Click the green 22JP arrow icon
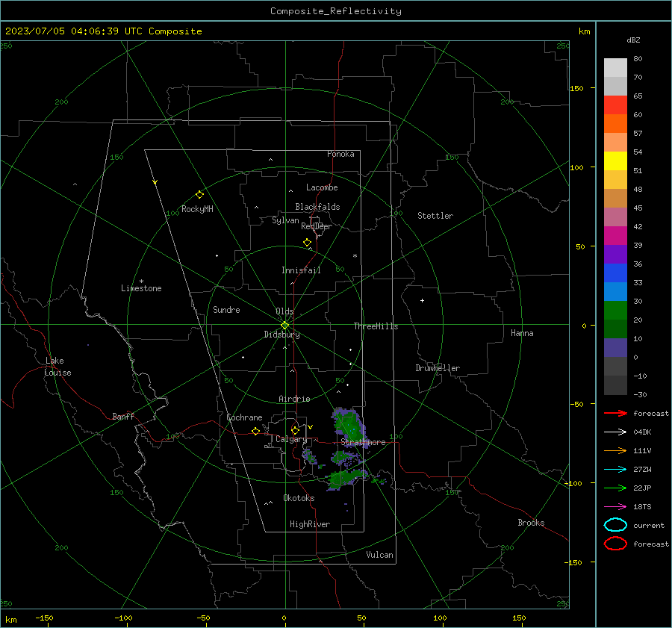Screen dimensions: 672x628 (x=615, y=488)
